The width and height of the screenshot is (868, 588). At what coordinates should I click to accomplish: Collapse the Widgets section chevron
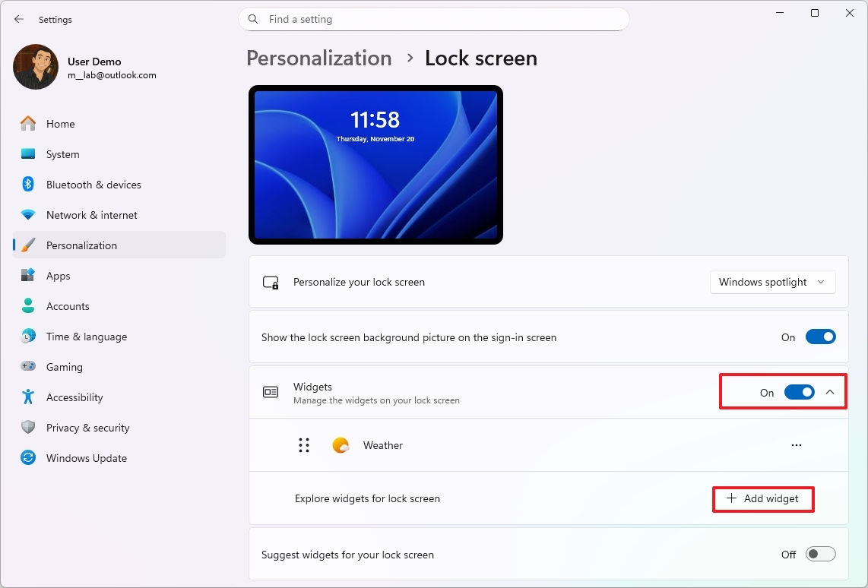click(x=830, y=392)
